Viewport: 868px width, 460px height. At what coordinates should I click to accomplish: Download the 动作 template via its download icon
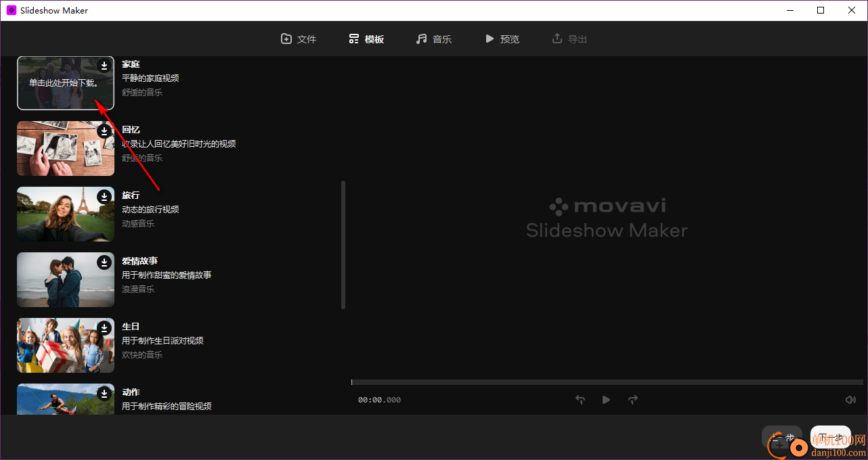(104, 394)
